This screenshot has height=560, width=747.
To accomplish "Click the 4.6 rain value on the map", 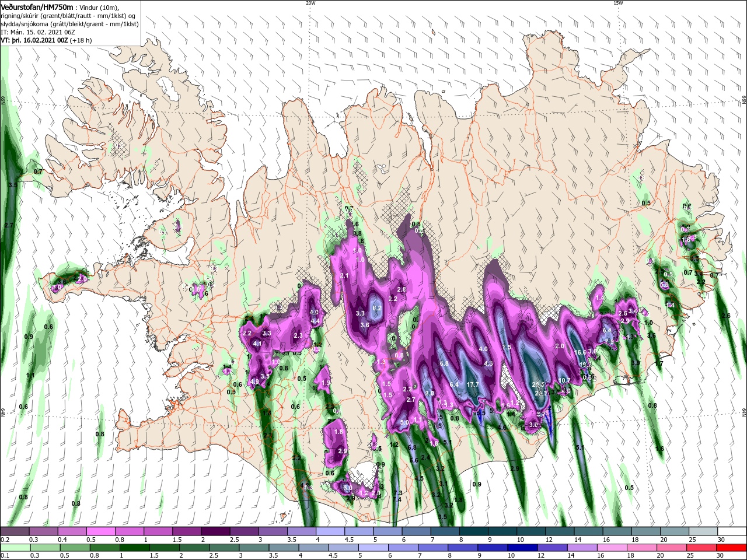I will [x=502, y=428].
